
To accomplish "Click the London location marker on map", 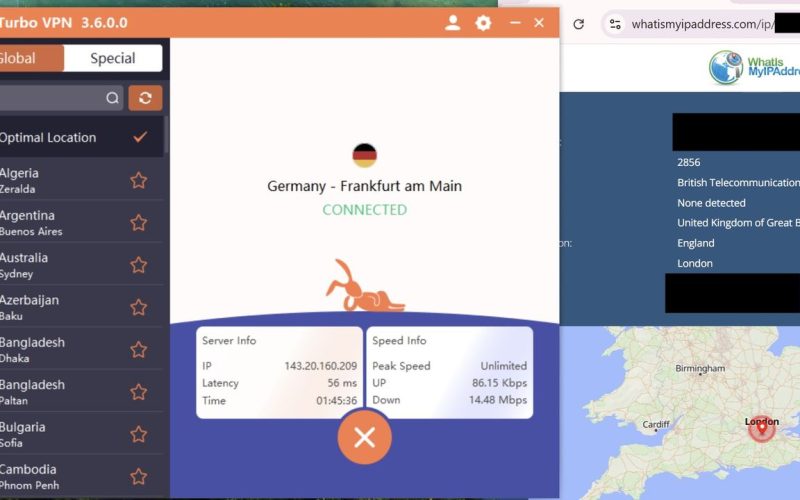I will 762,429.
